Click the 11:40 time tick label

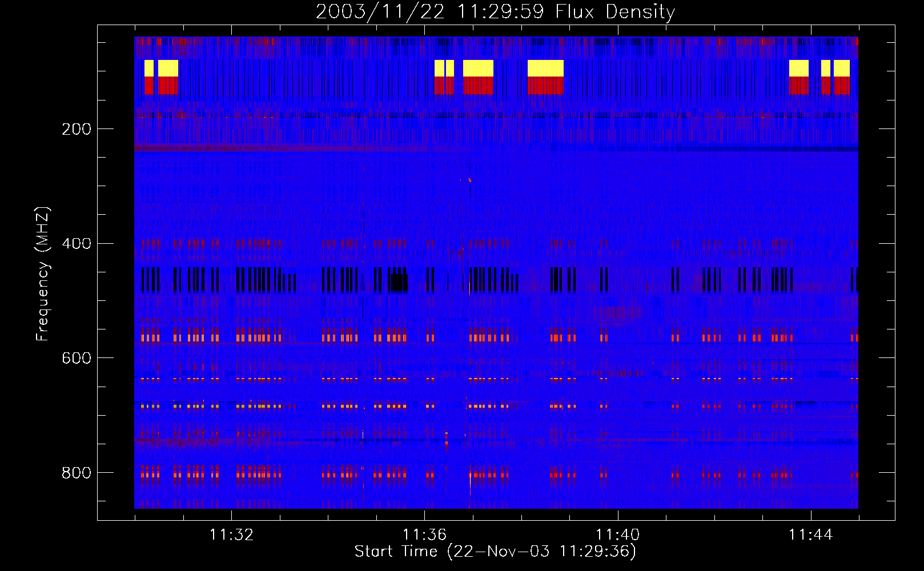coord(617,535)
